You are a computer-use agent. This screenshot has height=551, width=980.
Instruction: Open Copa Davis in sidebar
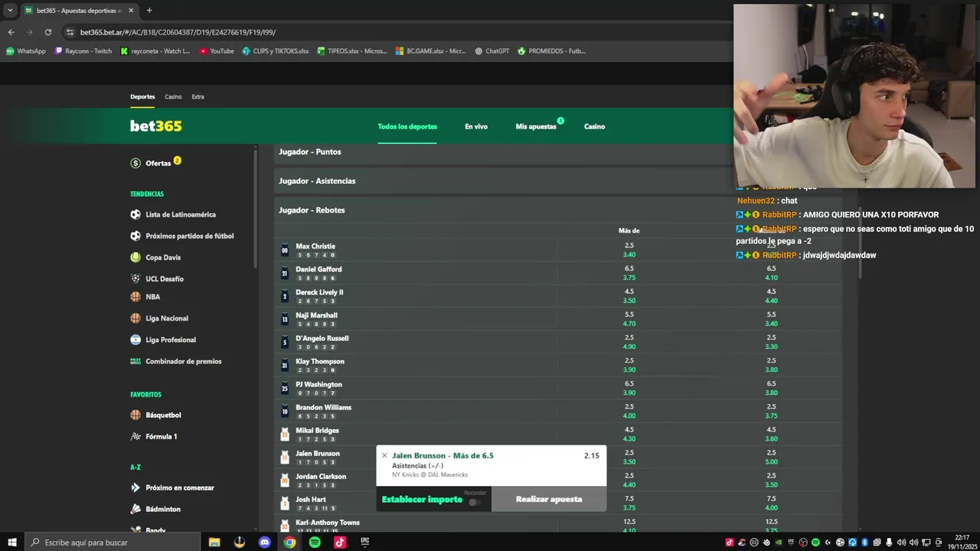(163, 258)
